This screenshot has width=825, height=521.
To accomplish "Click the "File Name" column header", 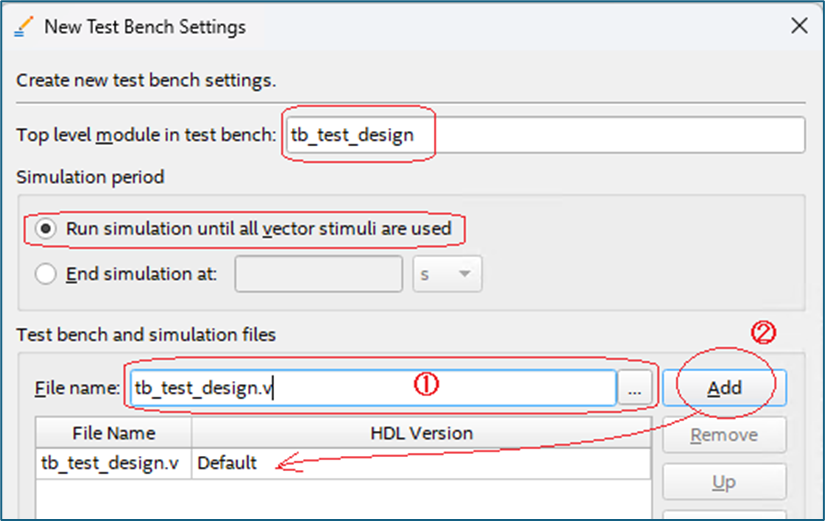I will point(113,433).
